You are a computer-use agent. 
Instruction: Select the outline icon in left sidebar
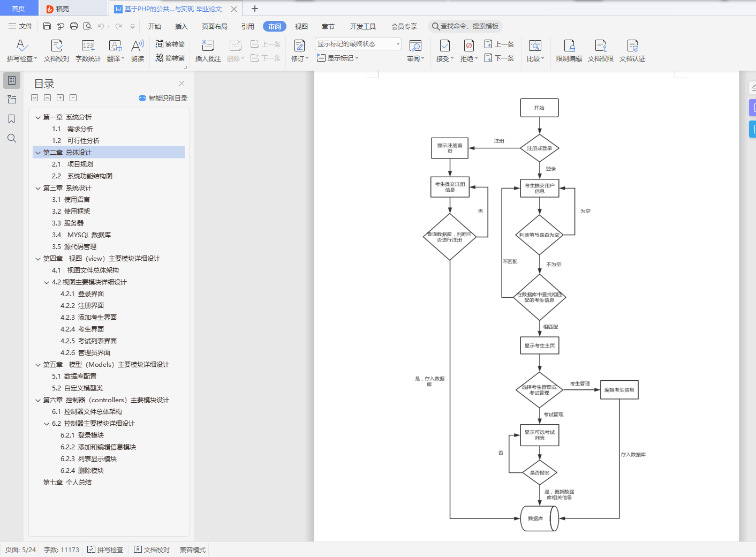point(12,80)
